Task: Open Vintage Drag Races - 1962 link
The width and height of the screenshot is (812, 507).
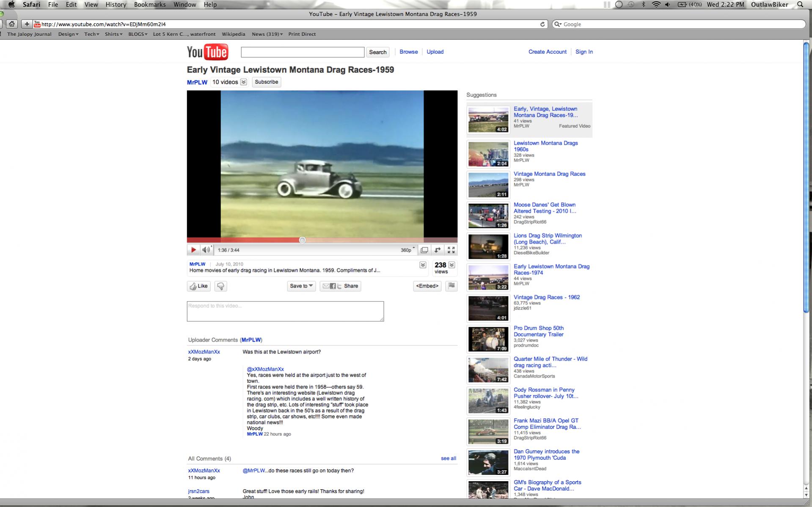Action: click(x=547, y=297)
